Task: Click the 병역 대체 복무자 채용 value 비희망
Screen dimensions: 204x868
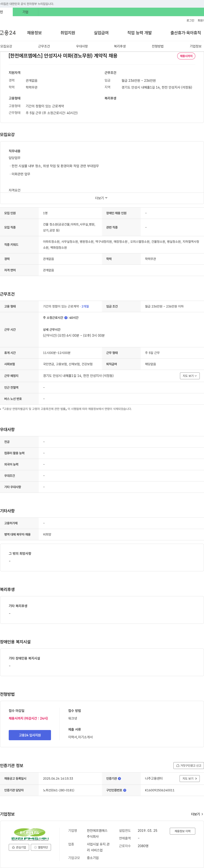Action: click(47, 535)
